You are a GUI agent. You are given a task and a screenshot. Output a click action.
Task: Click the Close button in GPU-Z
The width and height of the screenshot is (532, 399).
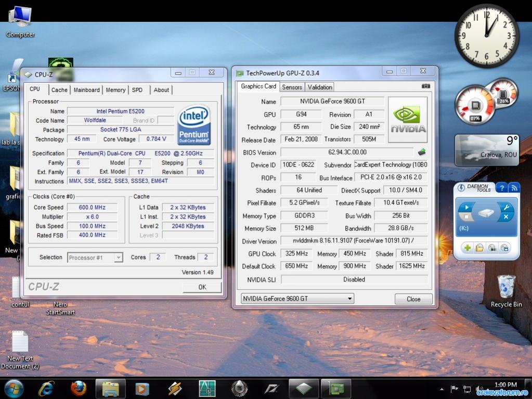(413, 299)
